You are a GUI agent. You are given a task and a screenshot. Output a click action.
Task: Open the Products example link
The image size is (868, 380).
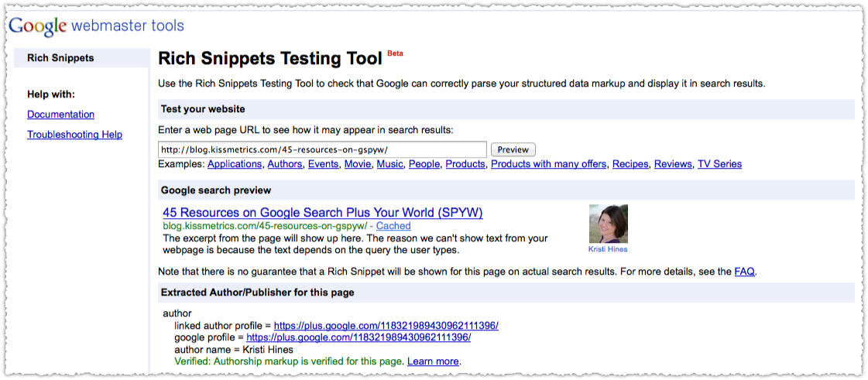coord(465,164)
